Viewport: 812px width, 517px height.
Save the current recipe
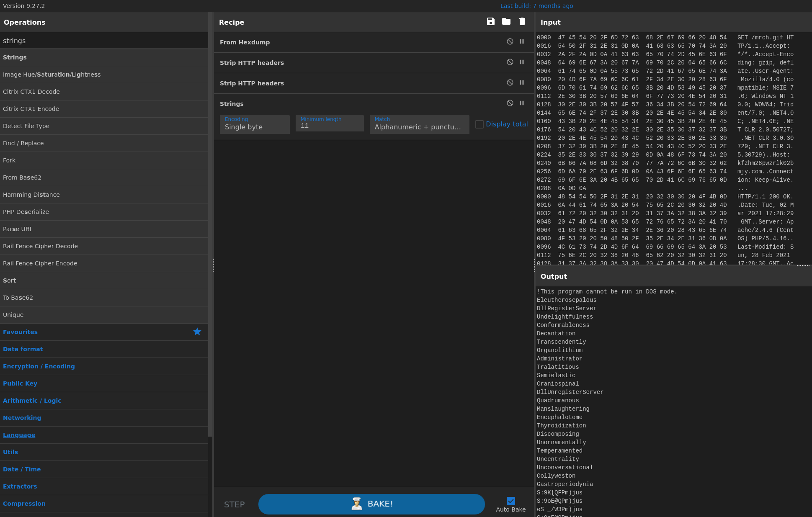click(491, 21)
